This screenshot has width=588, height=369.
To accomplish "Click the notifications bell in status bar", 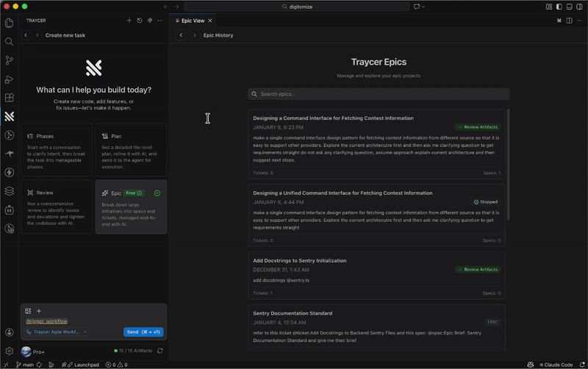I will tap(582, 365).
